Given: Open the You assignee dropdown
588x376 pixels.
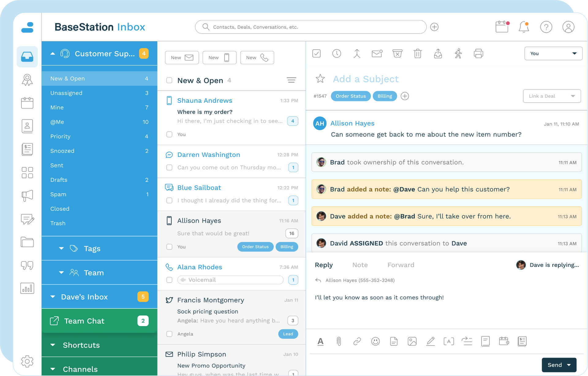Looking at the screenshot, I should tap(553, 53).
